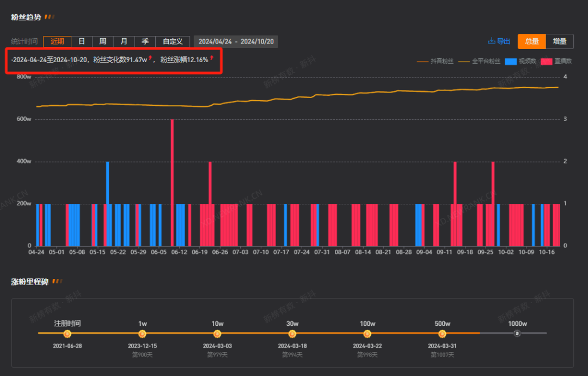The height and width of the screenshot is (376, 588).
Task: Click the 注册时间 milestone medal icon
Action: 67,333
